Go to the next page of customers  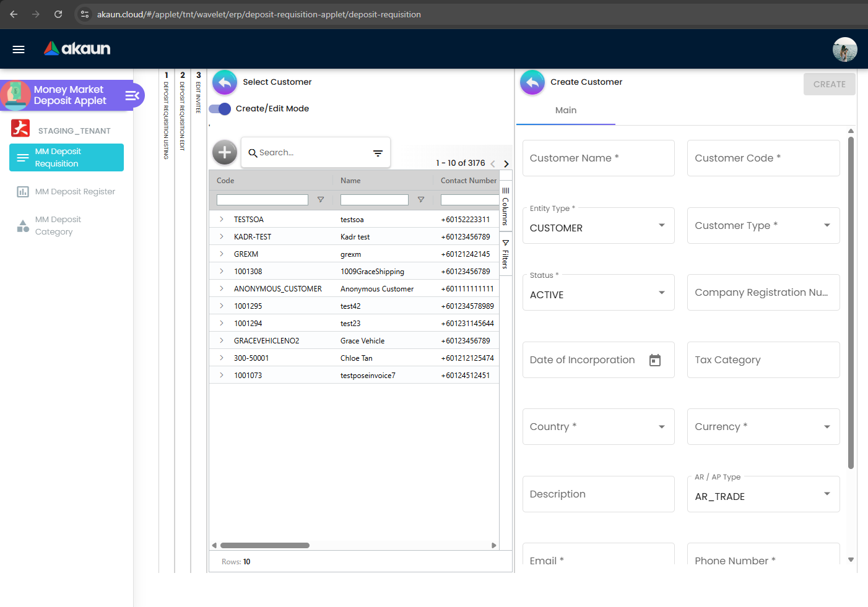[x=506, y=163]
